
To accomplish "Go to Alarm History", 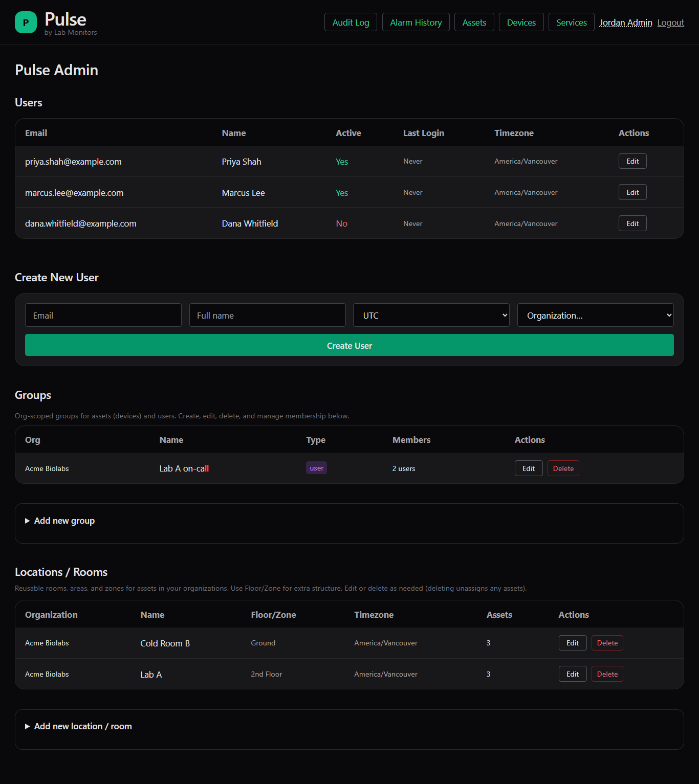I will pyautogui.click(x=416, y=23).
